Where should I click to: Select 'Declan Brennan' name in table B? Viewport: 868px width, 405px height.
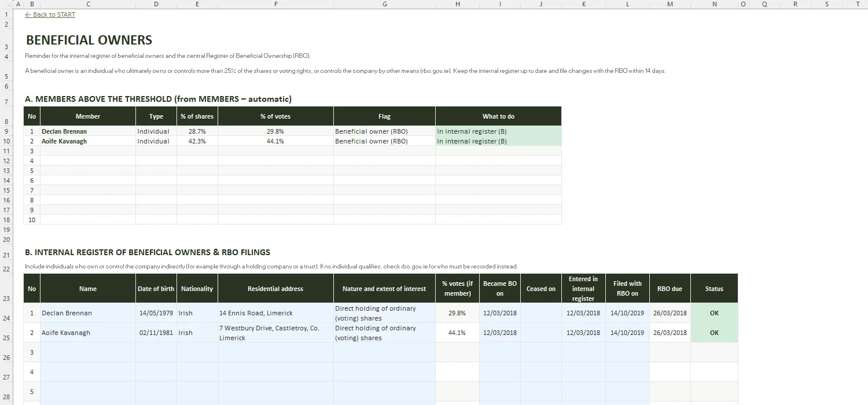(x=88, y=313)
